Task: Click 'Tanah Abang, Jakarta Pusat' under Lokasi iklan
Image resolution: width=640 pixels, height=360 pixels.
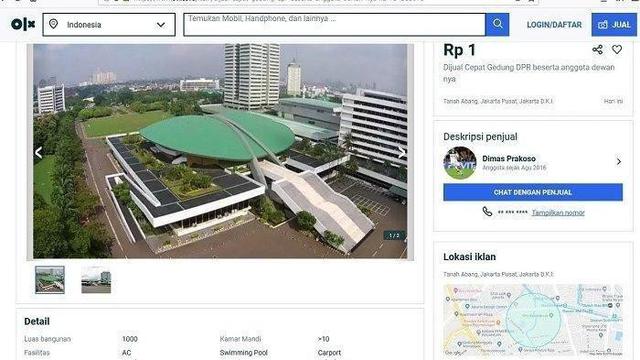Action: (498, 274)
